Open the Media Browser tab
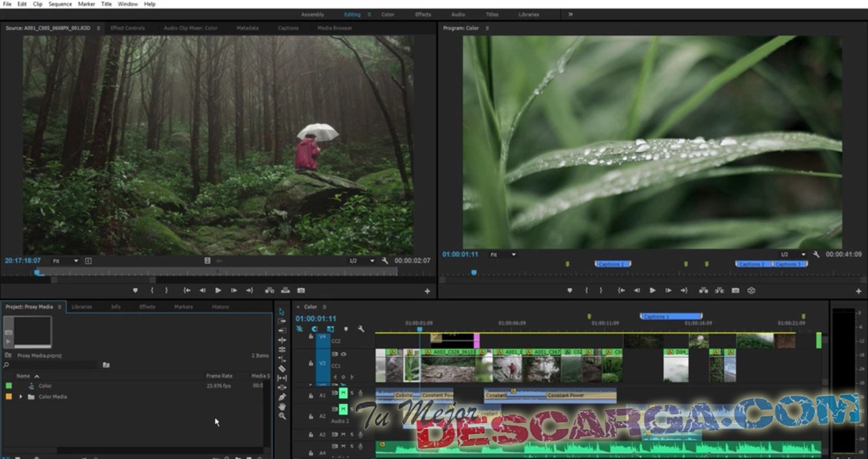The image size is (868, 459). [x=335, y=28]
